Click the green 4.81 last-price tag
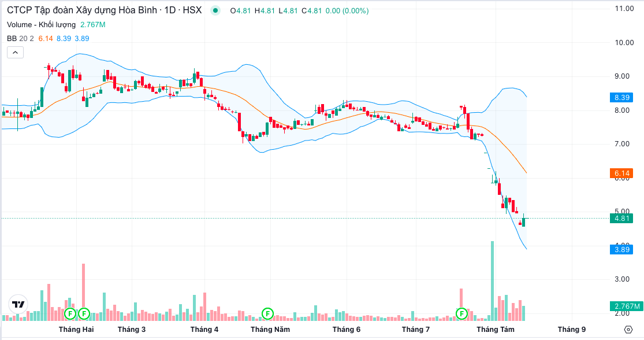The height and width of the screenshot is (340, 644). click(621, 219)
